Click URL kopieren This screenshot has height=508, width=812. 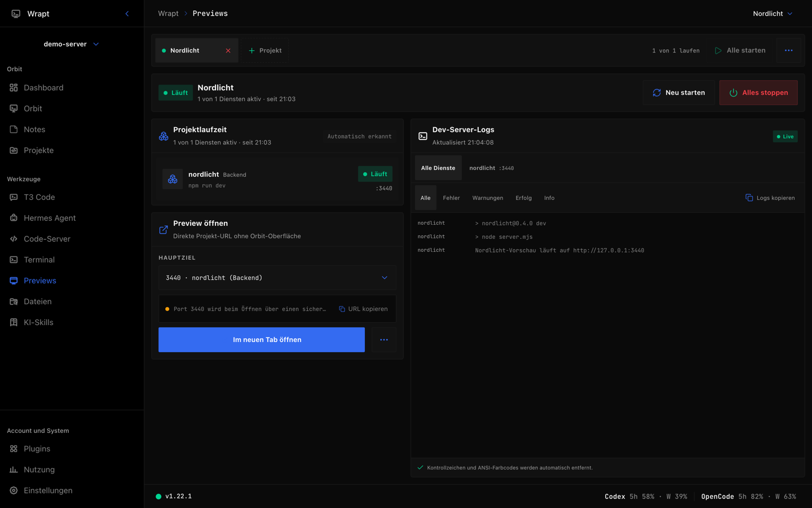click(363, 309)
